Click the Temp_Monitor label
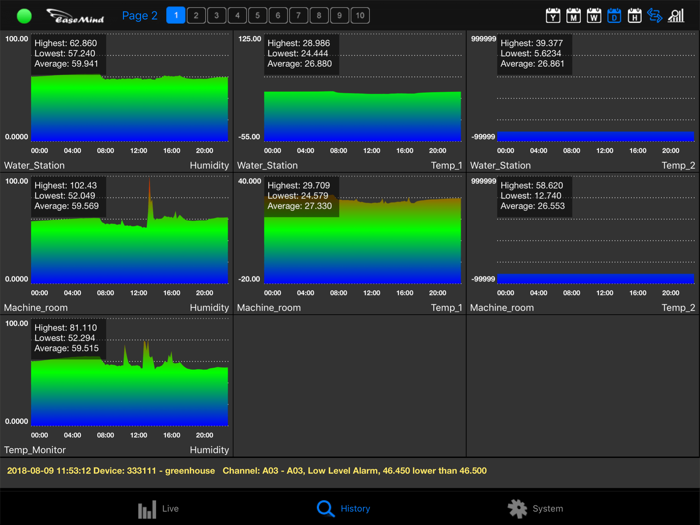700x525 pixels. click(35, 450)
